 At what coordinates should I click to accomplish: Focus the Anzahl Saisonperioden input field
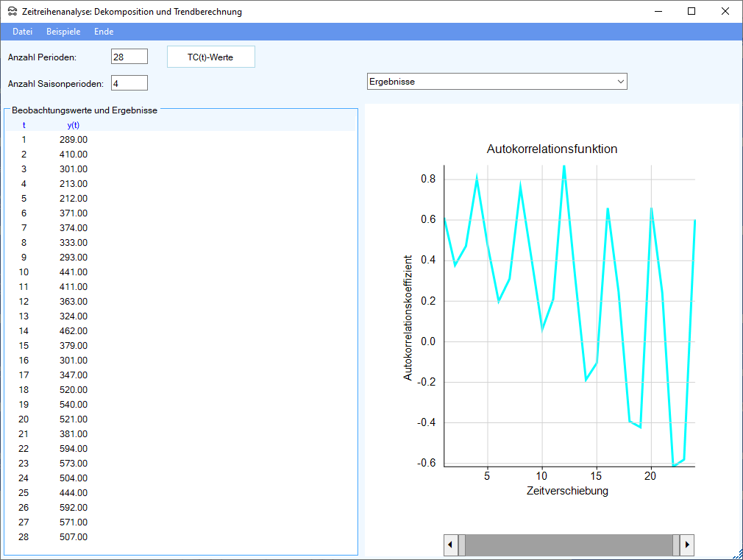[129, 82]
